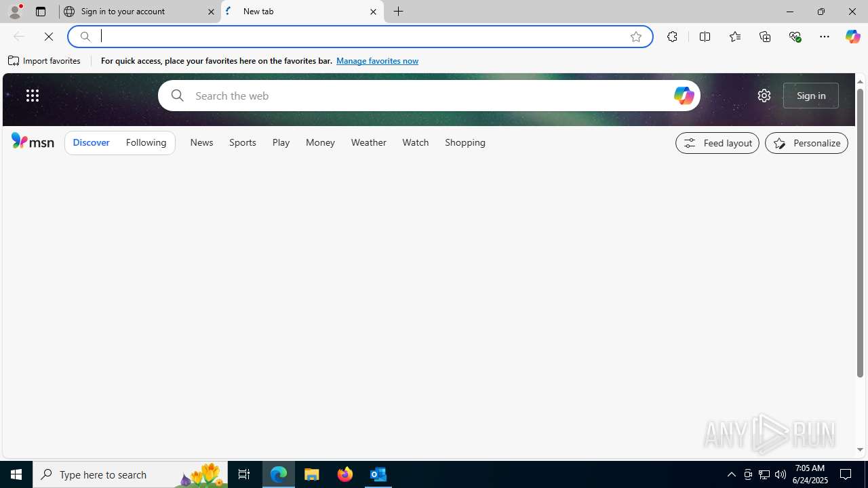Open Task View on the taskbar
This screenshot has width=868, height=488.
(244, 474)
